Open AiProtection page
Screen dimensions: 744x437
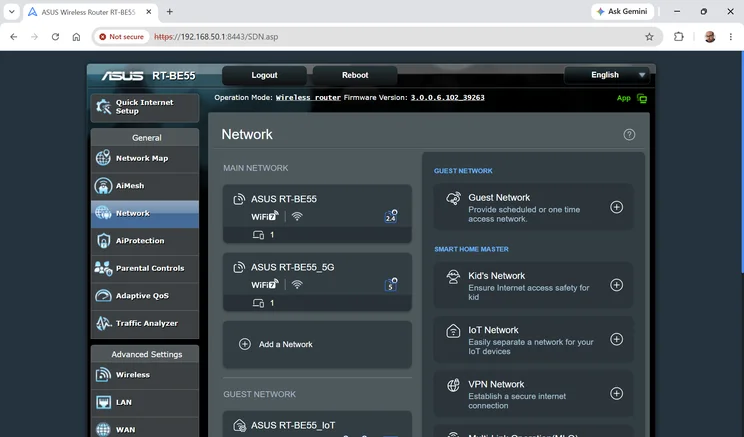(x=145, y=241)
